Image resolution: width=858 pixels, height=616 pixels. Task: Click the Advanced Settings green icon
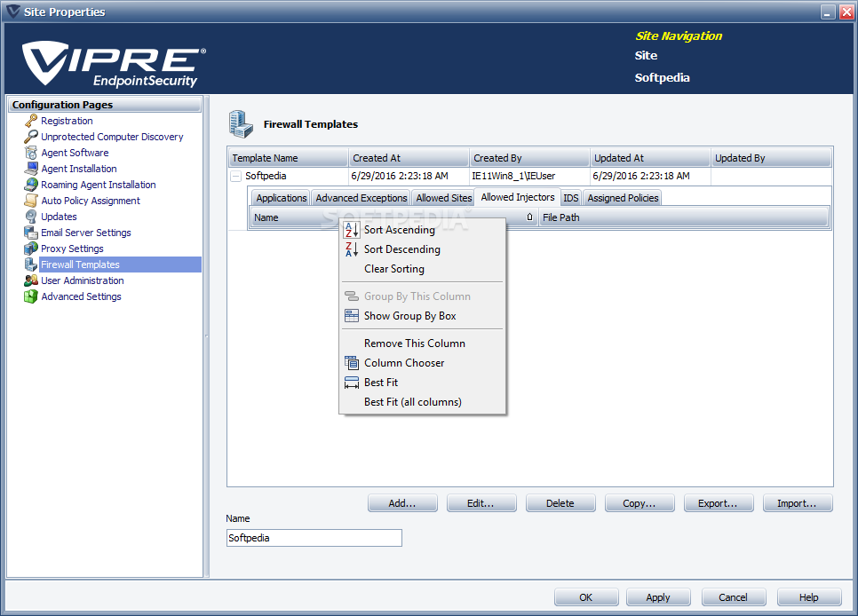(x=31, y=296)
